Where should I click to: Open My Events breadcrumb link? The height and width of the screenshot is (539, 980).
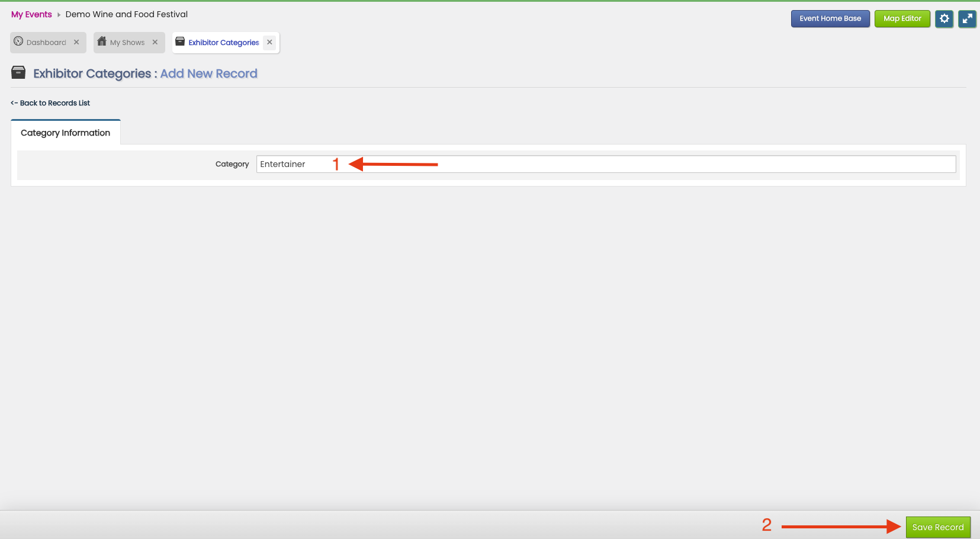click(x=31, y=14)
